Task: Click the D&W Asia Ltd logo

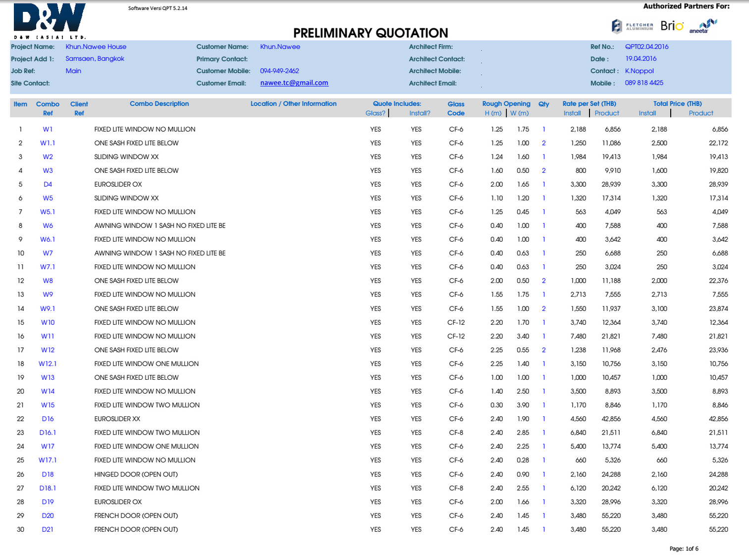Action: click(x=50, y=21)
